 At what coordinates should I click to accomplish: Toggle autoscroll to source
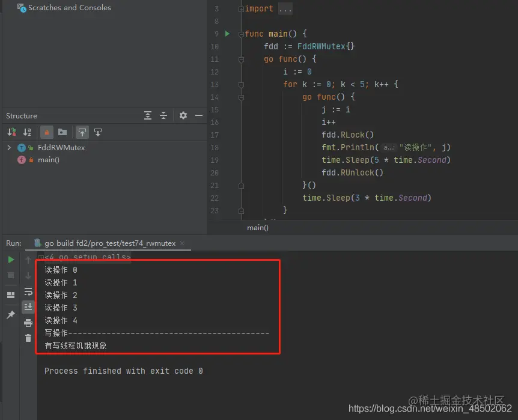[x=82, y=133]
